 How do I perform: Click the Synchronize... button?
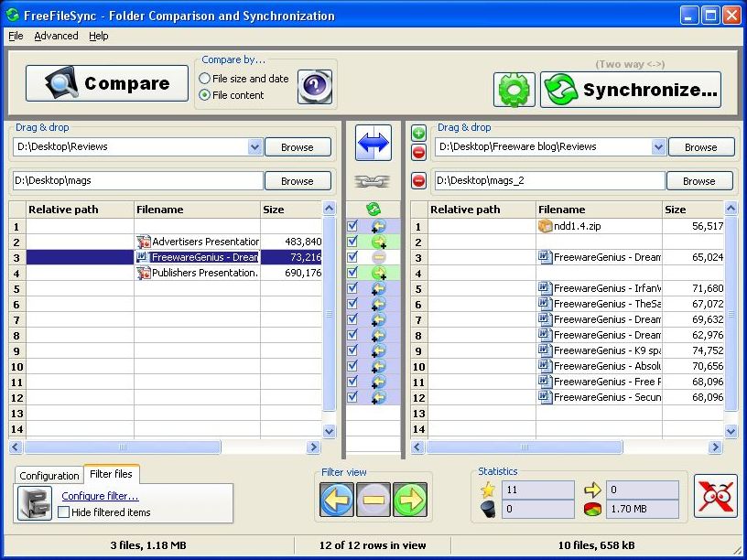pos(630,90)
